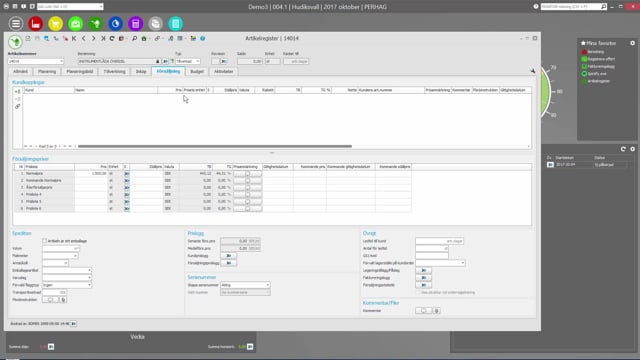Open the purple calculator module
The width and height of the screenshot is (640, 360).
point(136,24)
